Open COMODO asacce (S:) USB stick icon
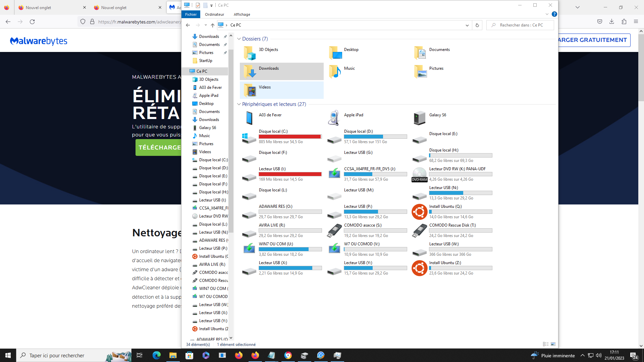Viewport: 644px width, 362px height. (334, 231)
